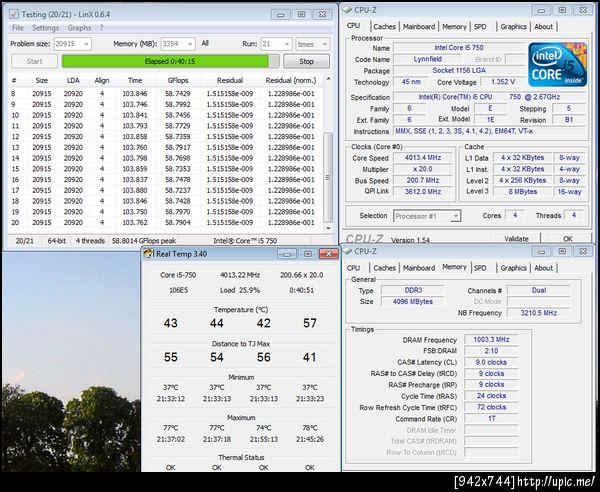
Task: Switch to Mainboard tab in upper CPU-Z
Action: click(x=419, y=27)
